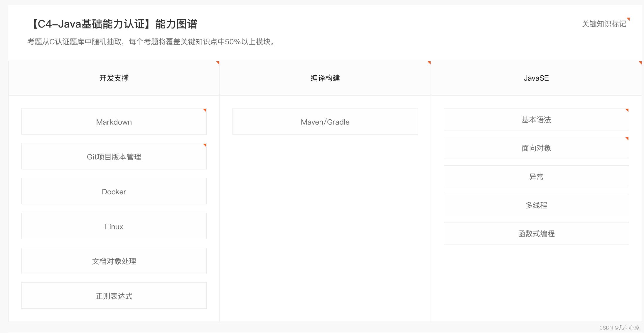
Task: Select the 异常 card
Action: [x=536, y=176]
